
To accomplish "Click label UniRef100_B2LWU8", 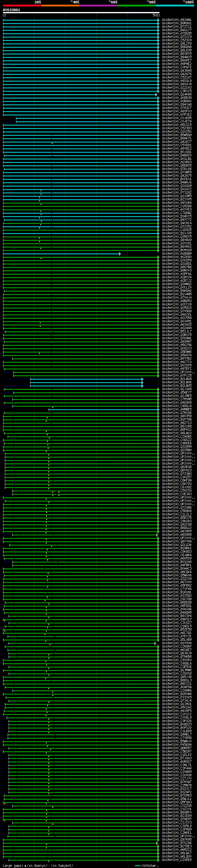I will [176, 379].
